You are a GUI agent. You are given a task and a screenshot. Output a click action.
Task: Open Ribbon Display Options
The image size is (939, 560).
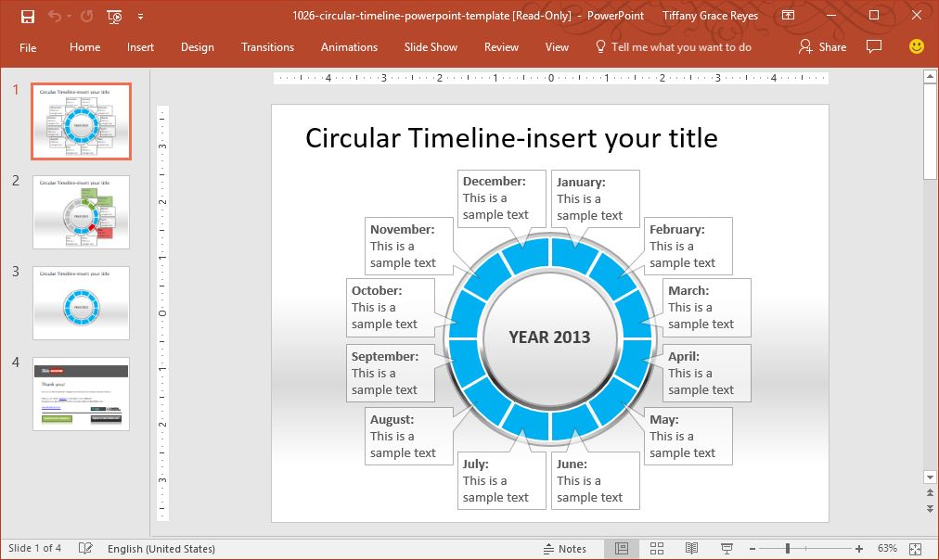[788, 16]
